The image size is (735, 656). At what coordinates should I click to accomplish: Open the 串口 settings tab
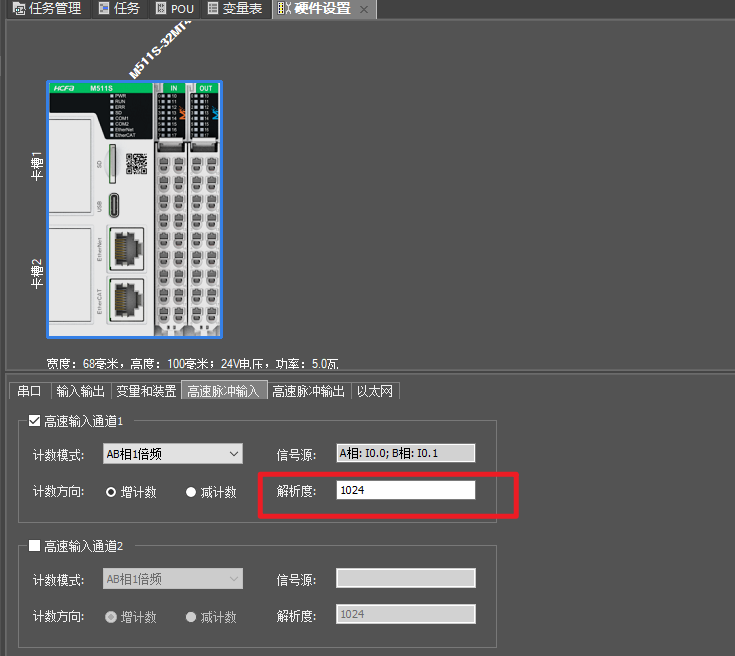29,391
